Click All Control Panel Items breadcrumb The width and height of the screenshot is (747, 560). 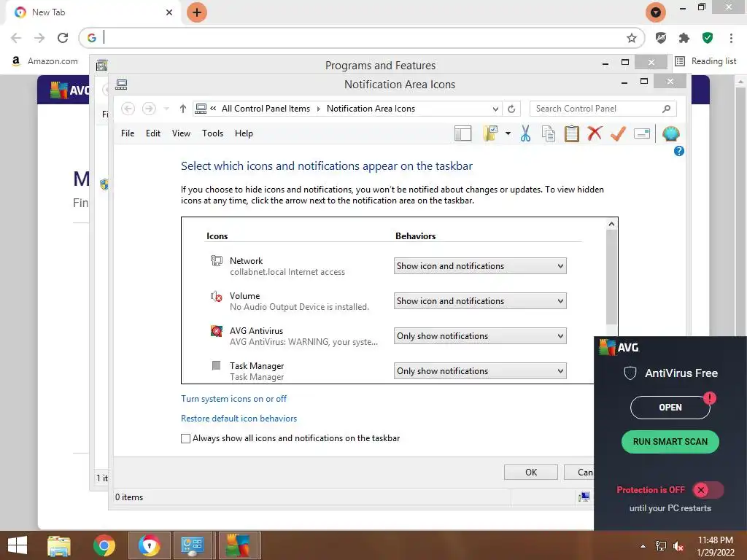[266, 109]
